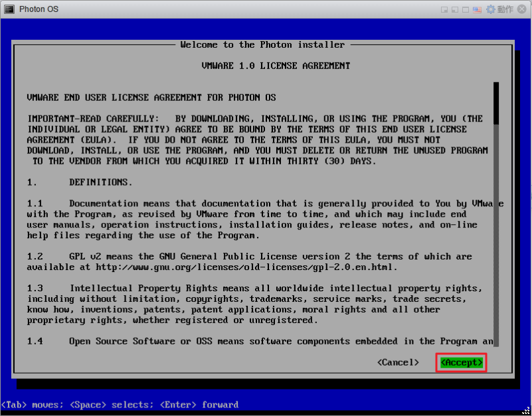Choose the Cancel button
532x416 pixels.
point(398,362)
